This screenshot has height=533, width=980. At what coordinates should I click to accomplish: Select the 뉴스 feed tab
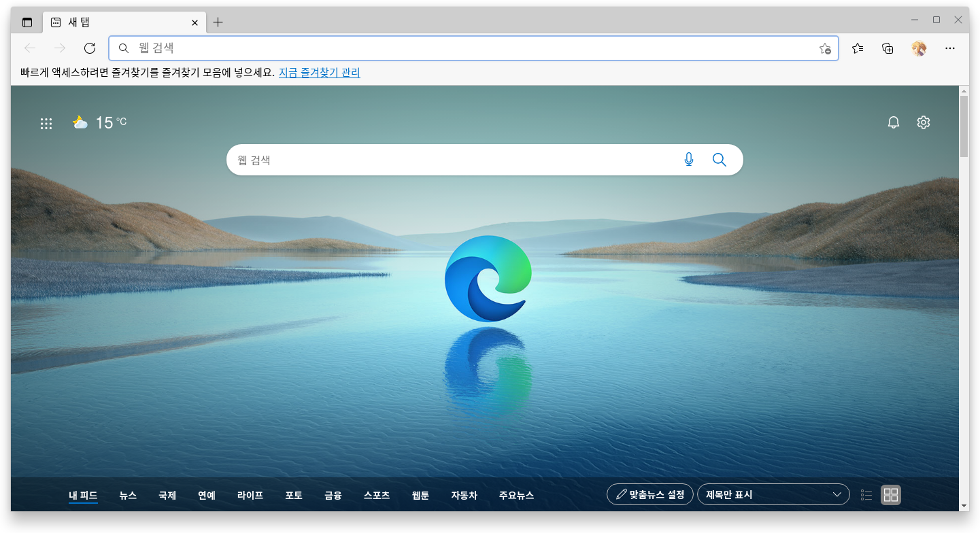pos(128,496)
